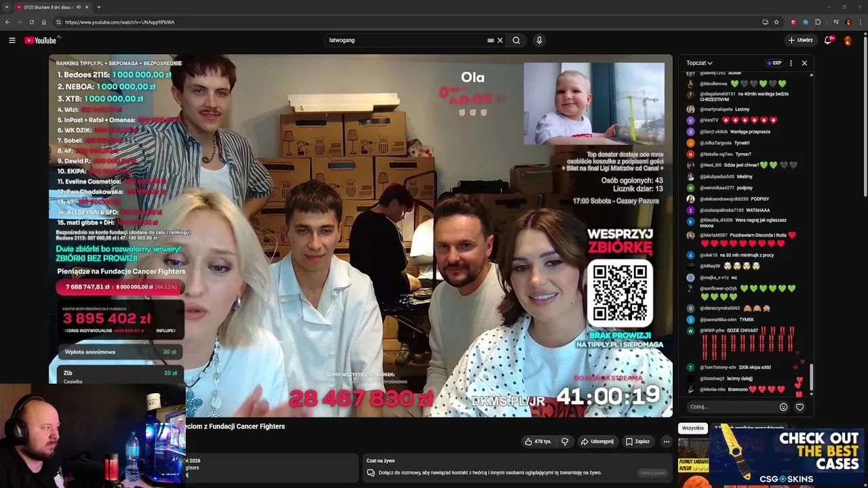The height and width of the screenshot is (488, 868).
Task: Expand the Topczat chat mode dropdown
Action: point(699,63)
